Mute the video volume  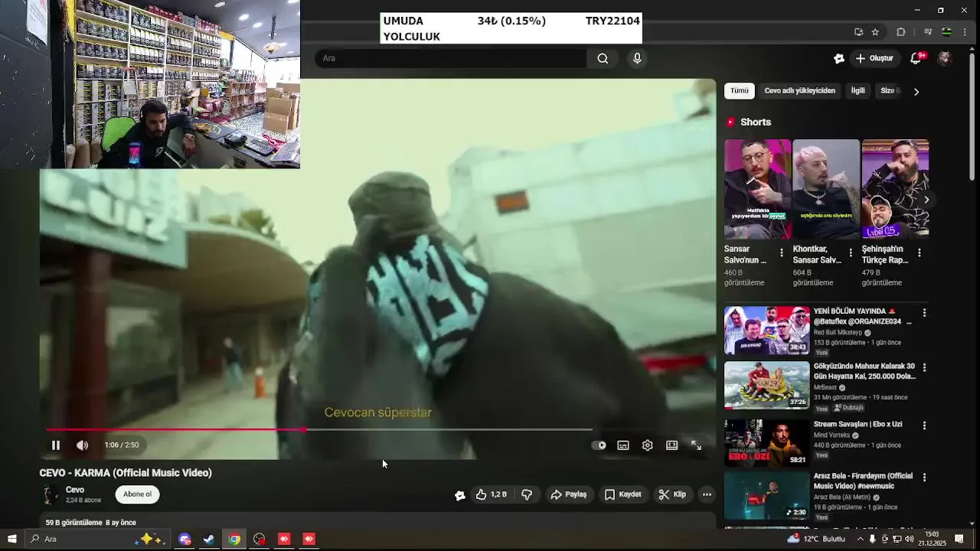[82, 445]
